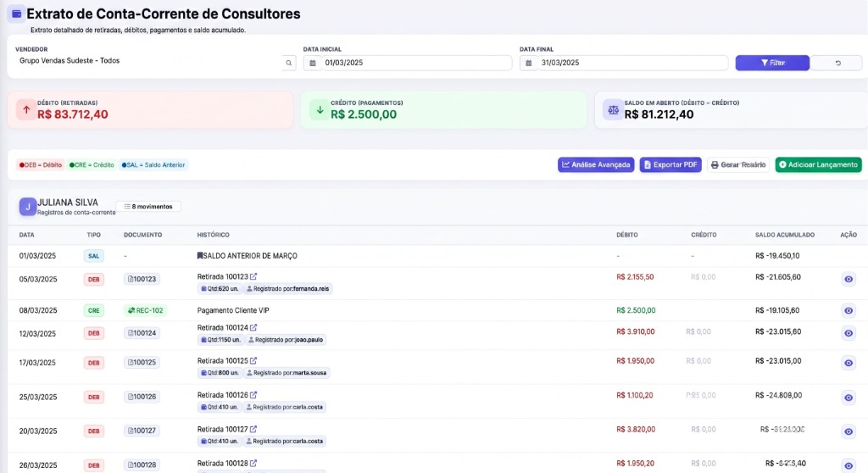Click the SAL = Saldo Anterior legend tag
The height and width of the screenshot is (473, 868).
coord(153,165)
